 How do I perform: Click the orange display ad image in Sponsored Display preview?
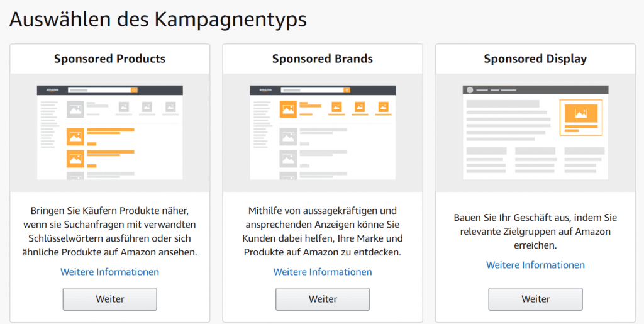pyautogui.click(x=580, y=113)
